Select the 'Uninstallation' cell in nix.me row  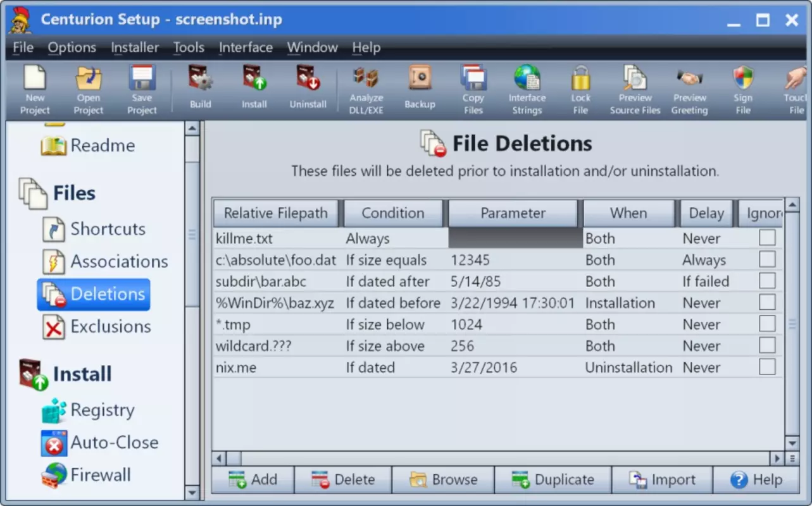(631, 367)
